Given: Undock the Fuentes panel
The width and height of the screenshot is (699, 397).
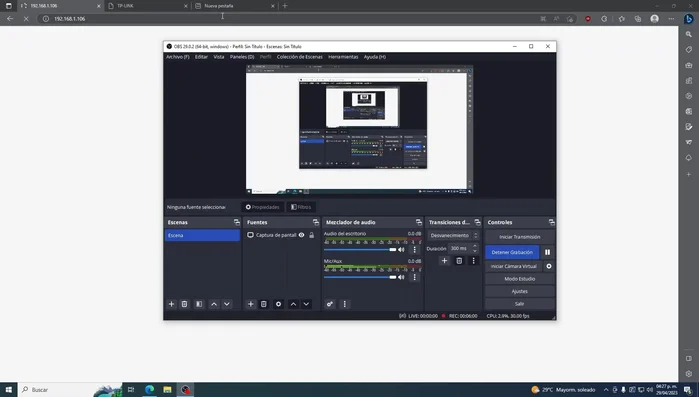Looking at the screenshot, I should pos(316,222).
